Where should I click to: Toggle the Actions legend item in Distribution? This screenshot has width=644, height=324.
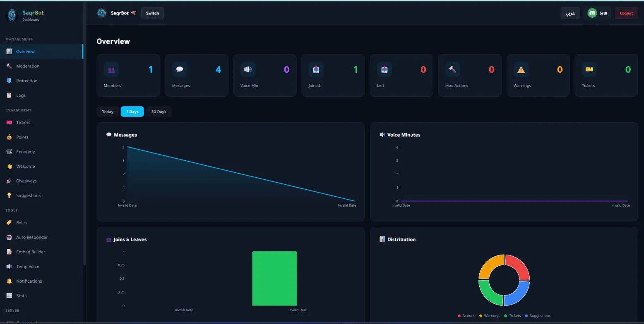point(466,316)
